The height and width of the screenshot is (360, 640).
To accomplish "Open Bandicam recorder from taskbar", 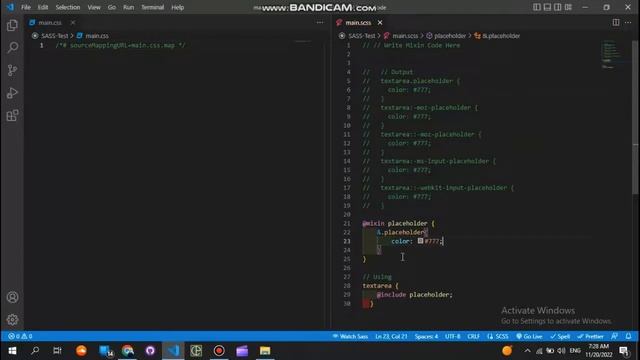I will tap(219, 351).
